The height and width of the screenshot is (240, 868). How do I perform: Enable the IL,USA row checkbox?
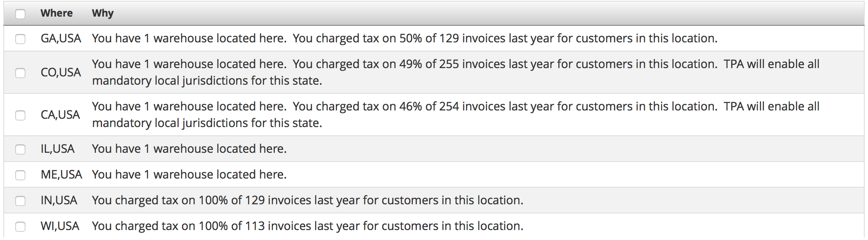pos(20,149)
